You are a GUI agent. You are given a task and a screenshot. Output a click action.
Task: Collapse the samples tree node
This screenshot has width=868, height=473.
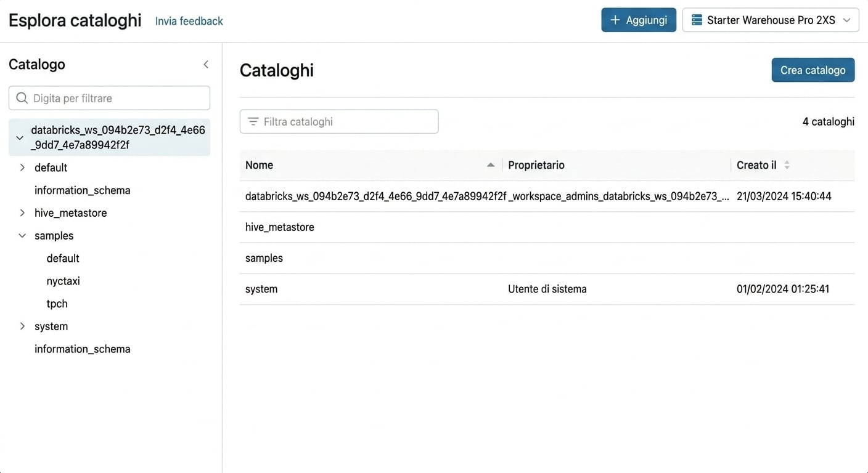[22, 236]
